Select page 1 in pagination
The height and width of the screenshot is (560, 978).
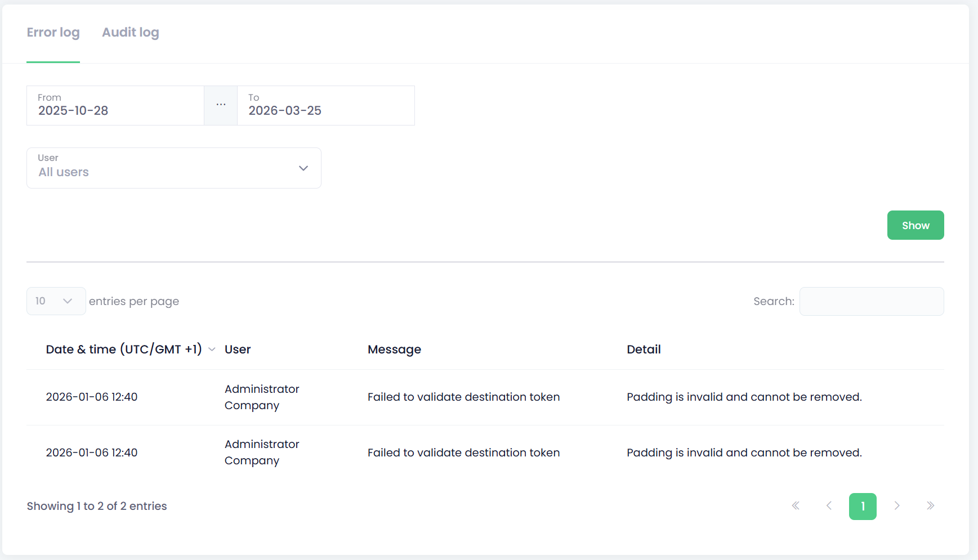click(863, 507)
